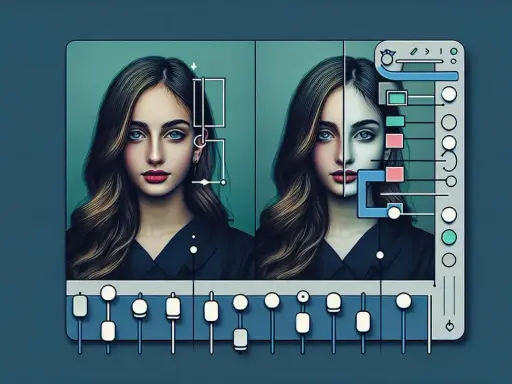Click the white rectangle selection on left portrait

[209, 103]
